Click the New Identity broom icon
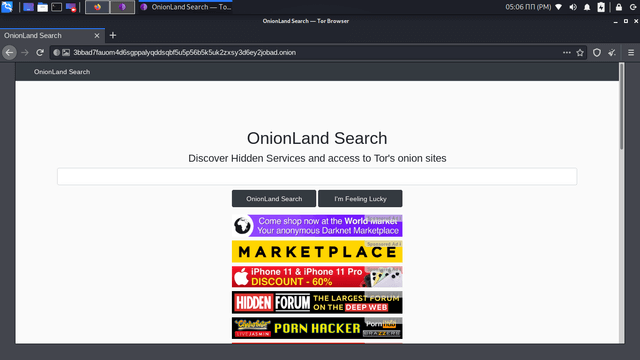 pyautogui.click(x=612, y=53)
